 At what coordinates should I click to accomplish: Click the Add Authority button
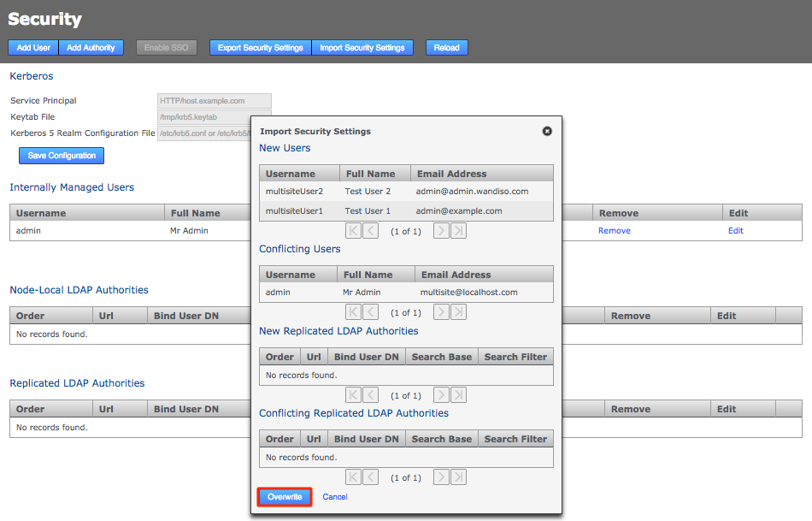[91, 47]
